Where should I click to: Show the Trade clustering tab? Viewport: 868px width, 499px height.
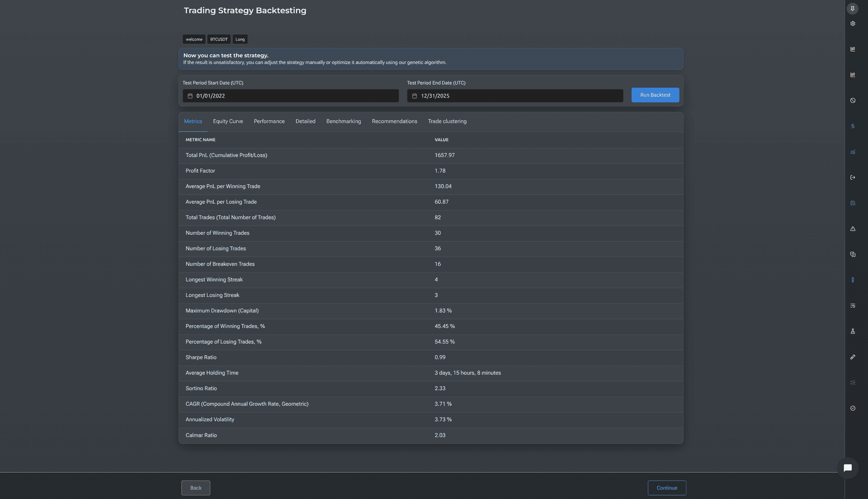coord(447,121)
